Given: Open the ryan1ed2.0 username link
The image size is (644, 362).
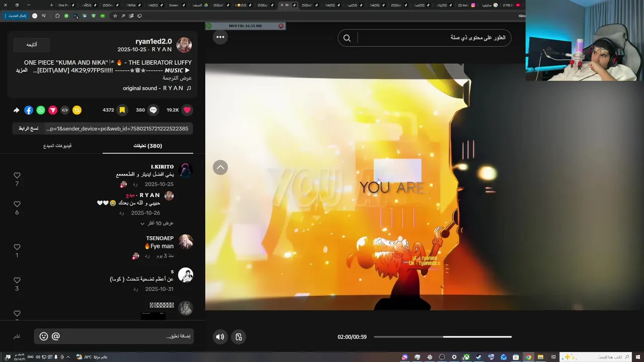Looking at the screenshot, I should (x=153, y=41).
